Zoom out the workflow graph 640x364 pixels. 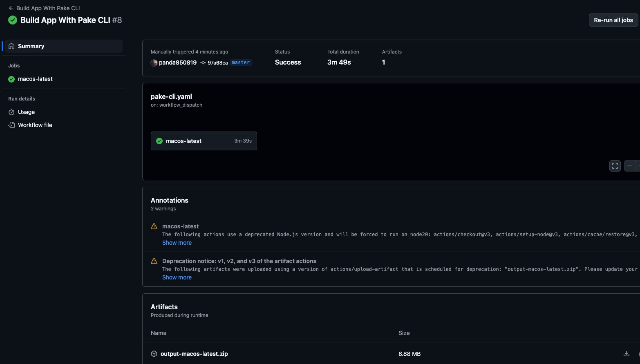[x=630, y=166]
